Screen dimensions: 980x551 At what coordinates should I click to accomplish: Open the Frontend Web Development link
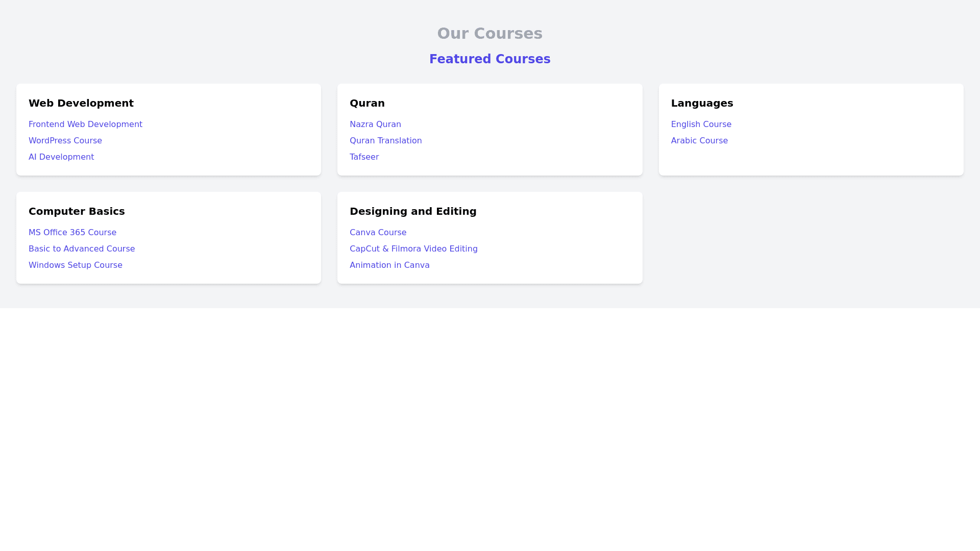coord(85,124)
